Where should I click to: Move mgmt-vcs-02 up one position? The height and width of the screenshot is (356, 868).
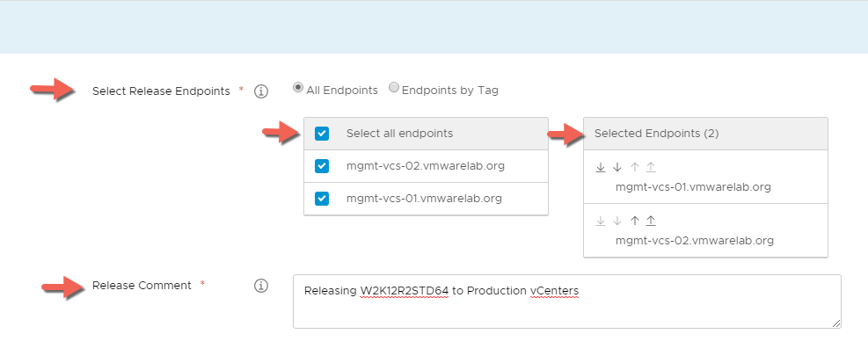[x=634, y=221]
